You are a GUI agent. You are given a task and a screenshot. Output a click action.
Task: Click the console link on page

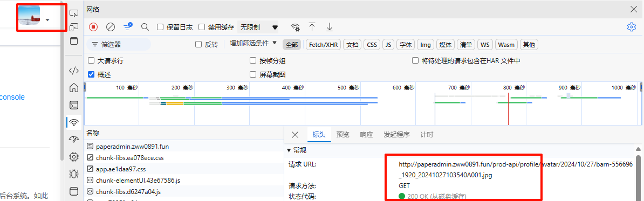(x=12, y=97)
